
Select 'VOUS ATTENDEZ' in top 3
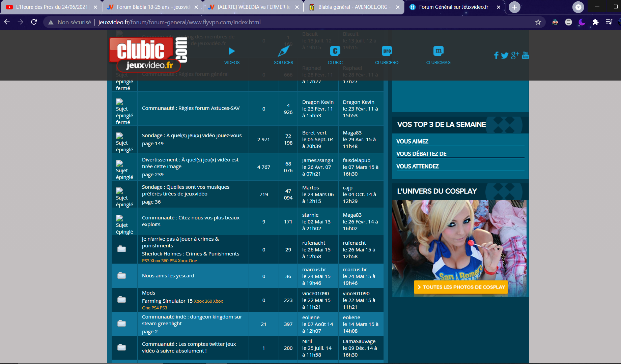pos(418,166)
